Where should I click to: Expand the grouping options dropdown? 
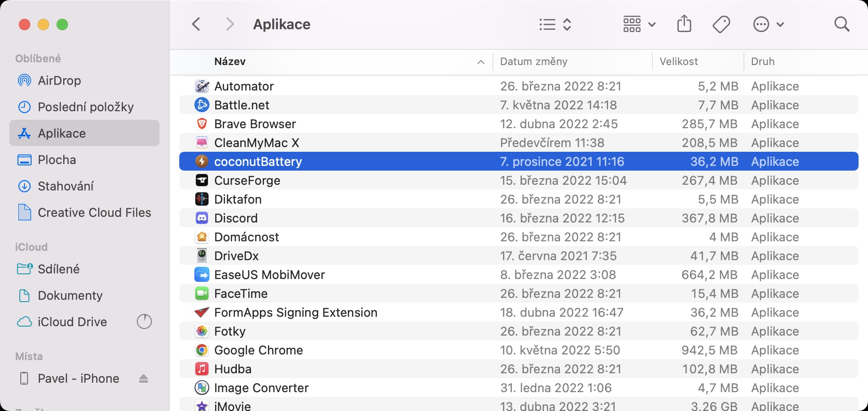(639, 24)
